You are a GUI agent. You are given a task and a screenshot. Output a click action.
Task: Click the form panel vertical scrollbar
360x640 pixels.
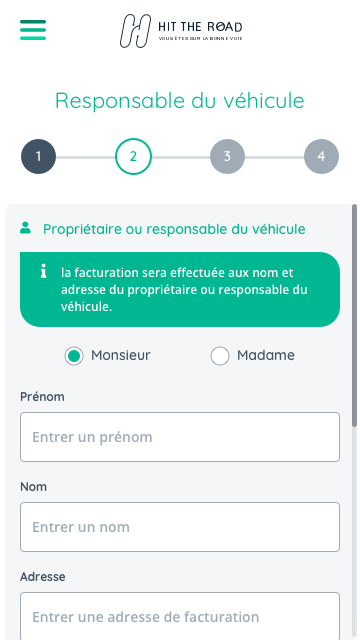coord(354,316)
